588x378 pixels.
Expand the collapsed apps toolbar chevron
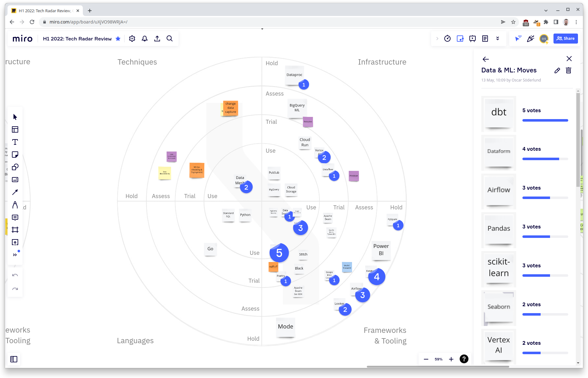[437, 39]
